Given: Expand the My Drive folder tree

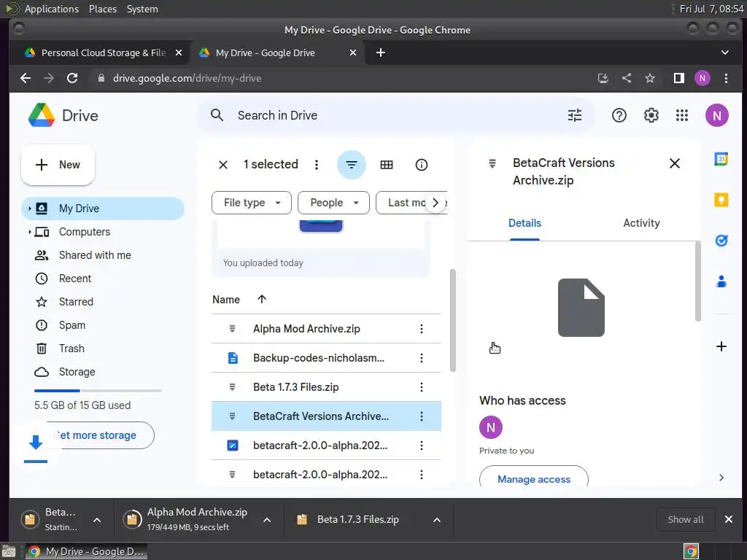Looking at the screenshot, I should pyautogui.click(x=29, y=209).
